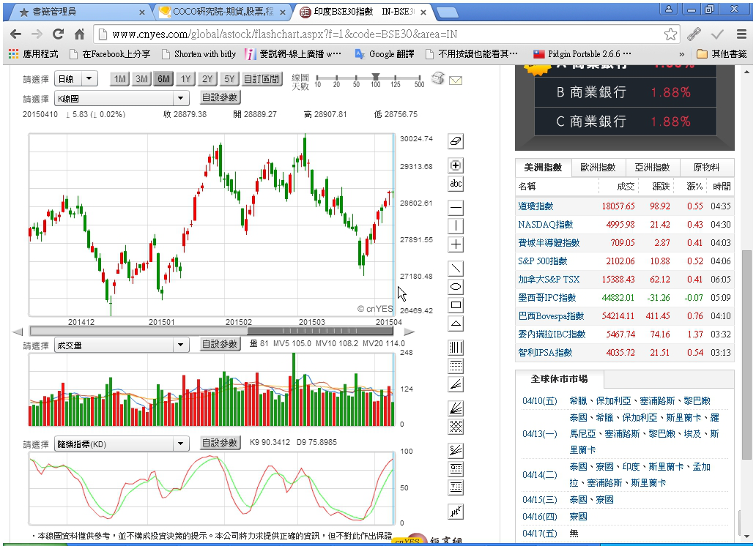756x546 pixels.
Task: Select the eraser drawing tool
Action: coord(456,141)
